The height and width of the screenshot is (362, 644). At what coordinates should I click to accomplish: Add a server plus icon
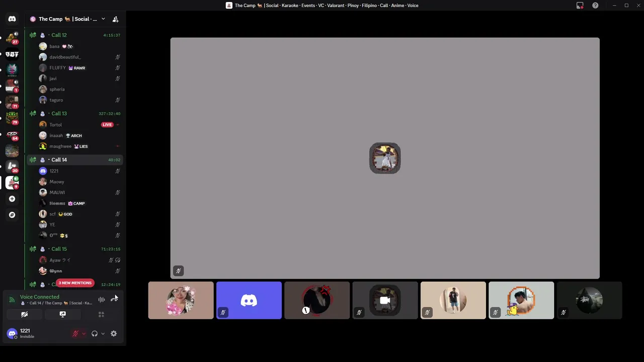point(12,199)
